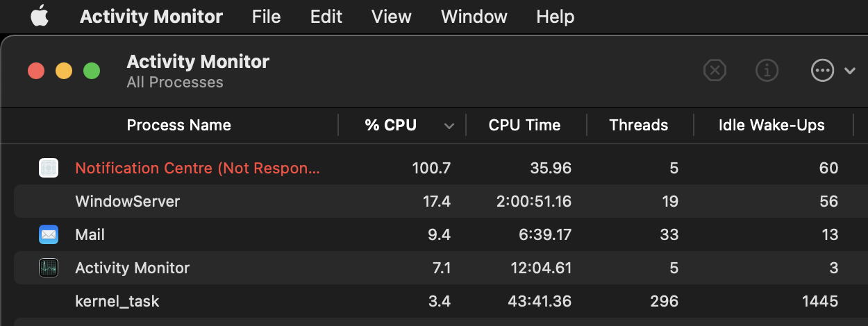Sort by Idle Wake-Ups column header
This screenshot has height=326, width=868.
pyautogui.click(x=771, y=126)
